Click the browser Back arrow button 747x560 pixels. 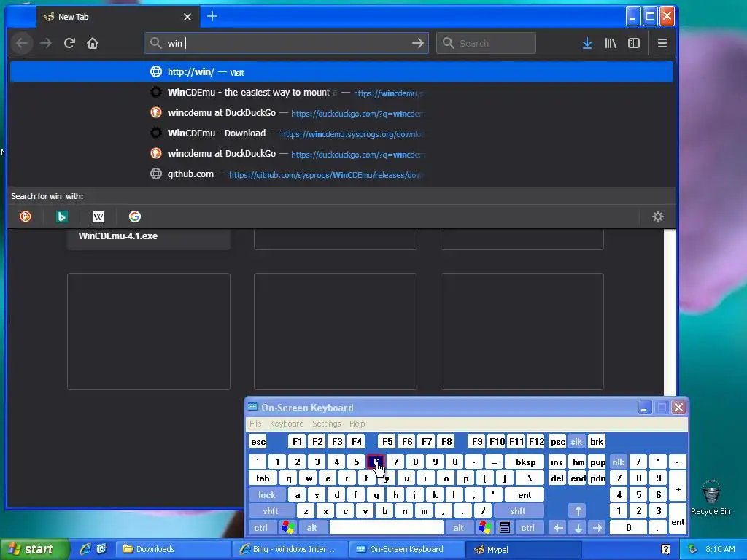[22, 43]
